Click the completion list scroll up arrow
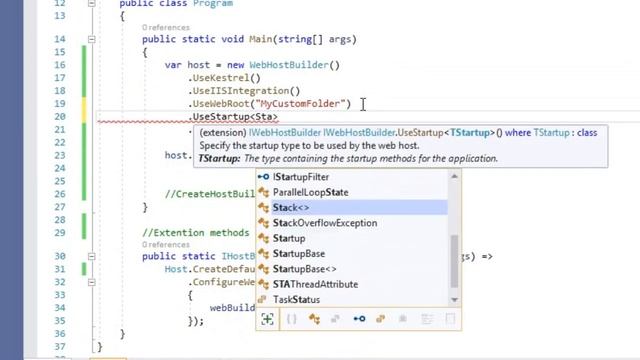The width and height of the screenshot is (640, 360). [x=454, y=176]
